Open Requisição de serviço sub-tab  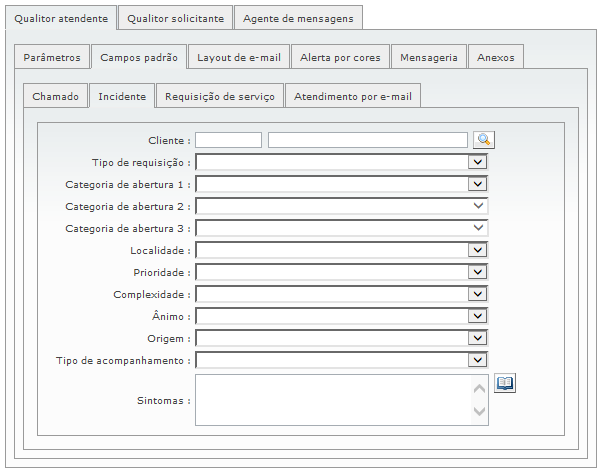(220, 96)
